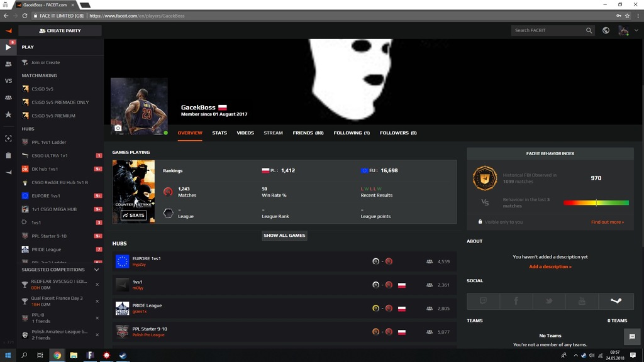Open the megaphone icon in left rail
This screenshot has width=644, height=362.
8,172
